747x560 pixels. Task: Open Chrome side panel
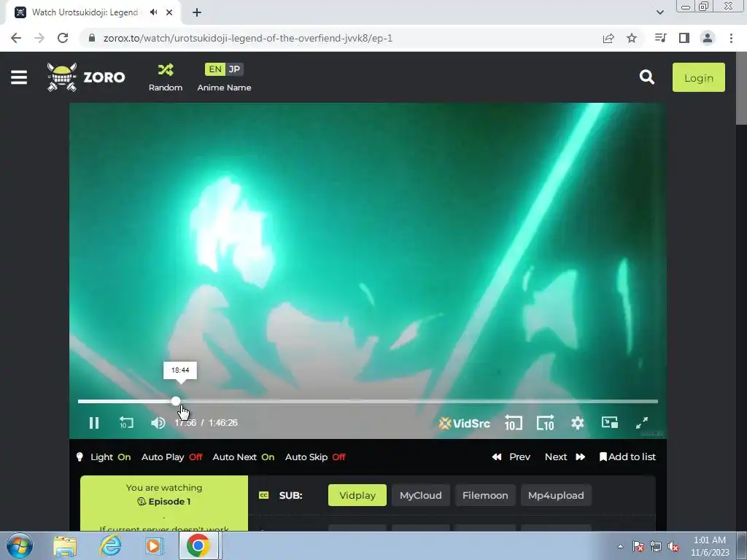pyautogui.click(x=684, y=38)
